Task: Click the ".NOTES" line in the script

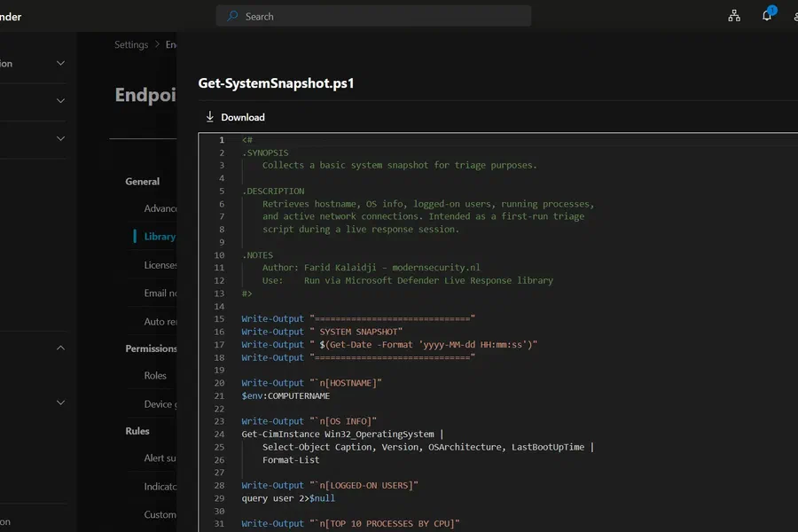Action: [x=257, y=255]
